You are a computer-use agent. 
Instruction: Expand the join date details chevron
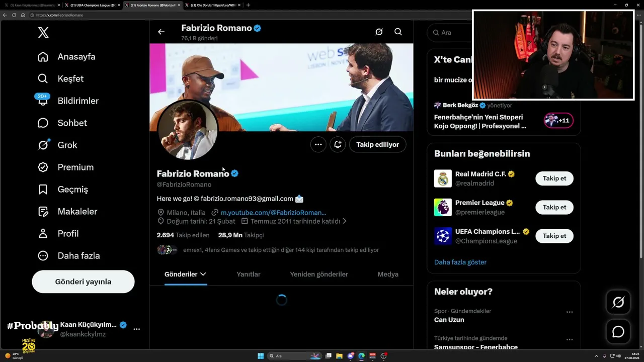[x=345, y=221]
